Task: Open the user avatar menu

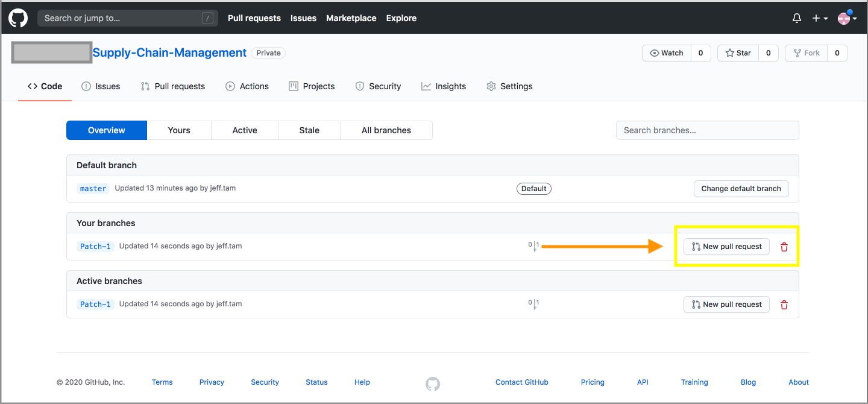Action: pos(848,18)
